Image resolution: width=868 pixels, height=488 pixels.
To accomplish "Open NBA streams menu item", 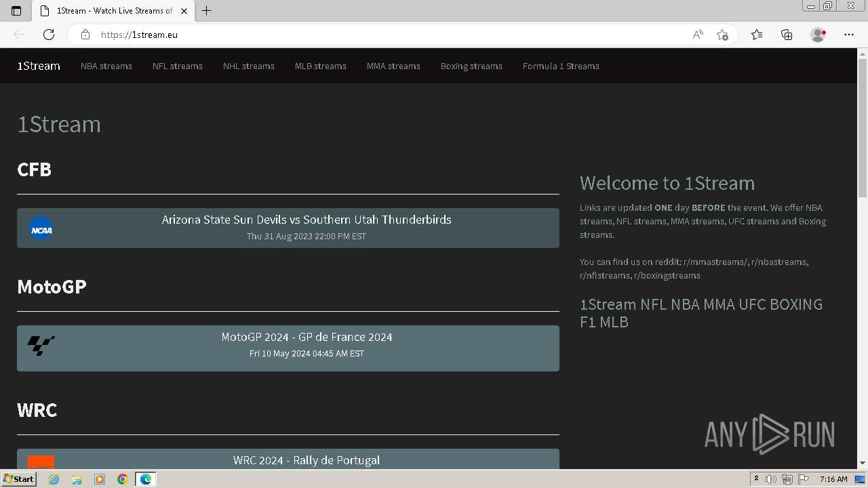I will 106,66.
